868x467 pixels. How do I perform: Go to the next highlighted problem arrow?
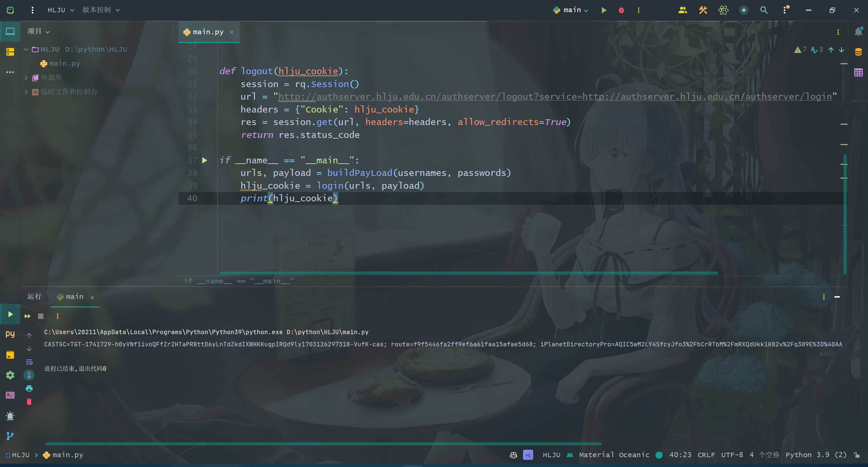click(842, 50)
